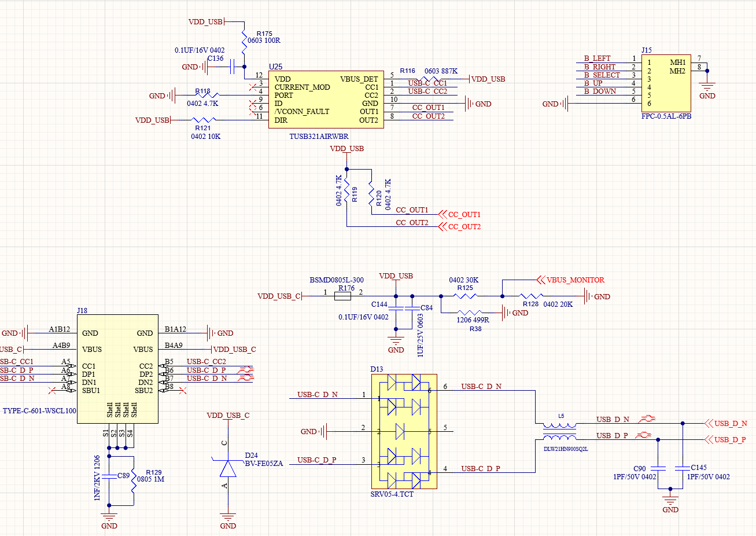Click the CC_OUT1 off-sheet port
The height and width of the screenshot is (536, 756).
tap(460, 214)
